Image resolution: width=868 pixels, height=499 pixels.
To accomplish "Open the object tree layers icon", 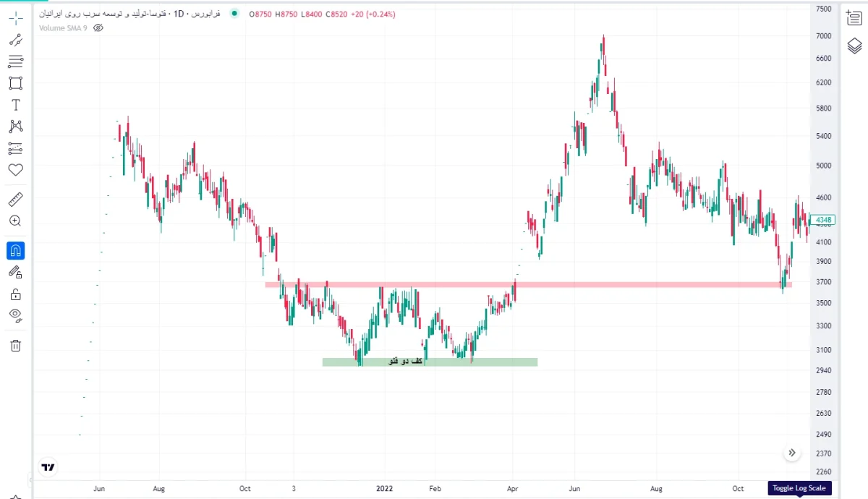I will pos(854,46).
